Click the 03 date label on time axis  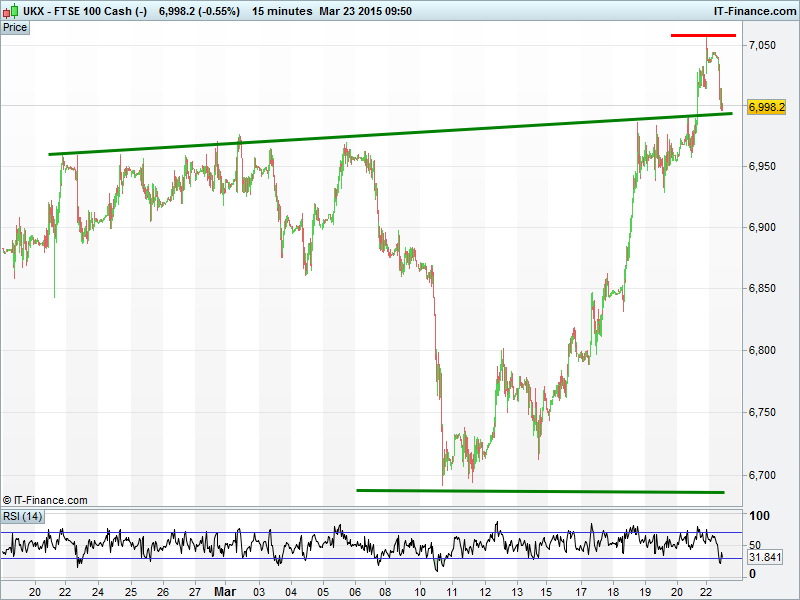[259, 592]
